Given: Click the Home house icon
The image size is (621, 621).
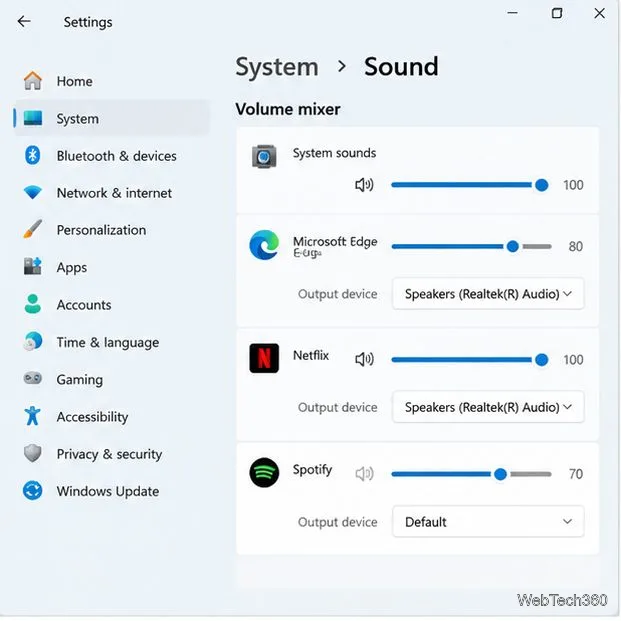Looking at the screenshot, I should click(32, 81).
